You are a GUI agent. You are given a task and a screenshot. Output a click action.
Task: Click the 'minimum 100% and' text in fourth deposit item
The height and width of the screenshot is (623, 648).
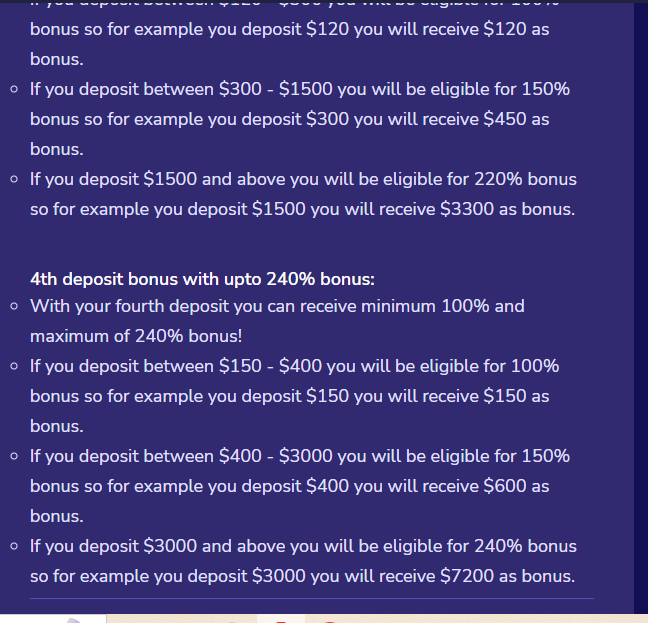(x=443, y=306)
